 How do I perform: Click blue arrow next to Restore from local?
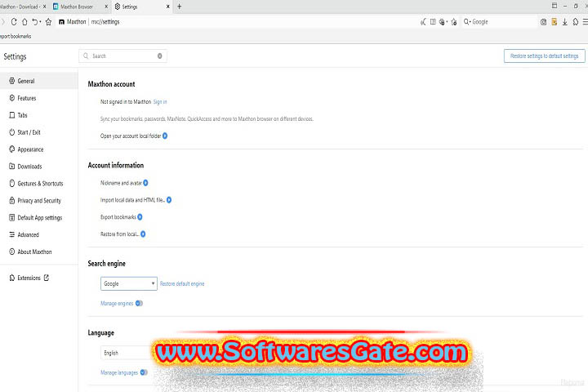143,234
